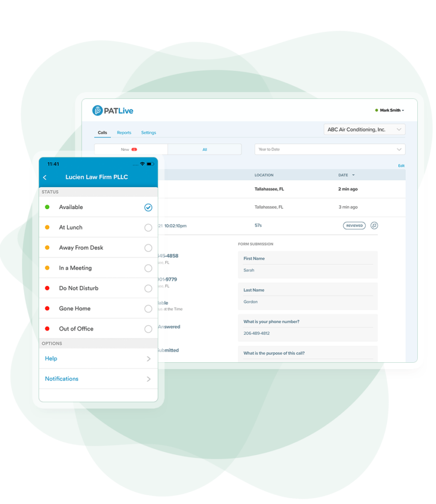The width and height of the screenshot is (436, 504).
Task: Switch to the Settings tab
Action: point(149,133)
